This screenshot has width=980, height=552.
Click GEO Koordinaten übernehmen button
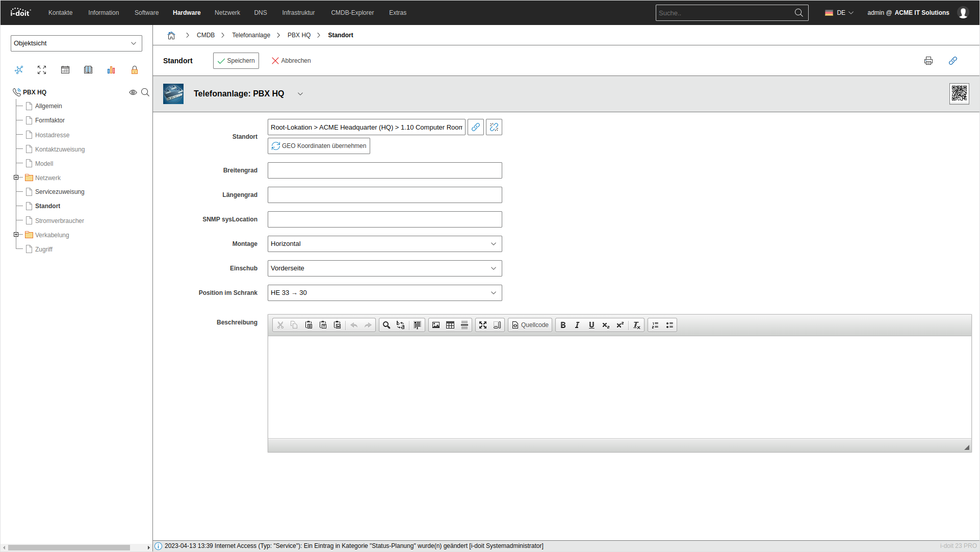pyautogui.click(x=319, y=146)
